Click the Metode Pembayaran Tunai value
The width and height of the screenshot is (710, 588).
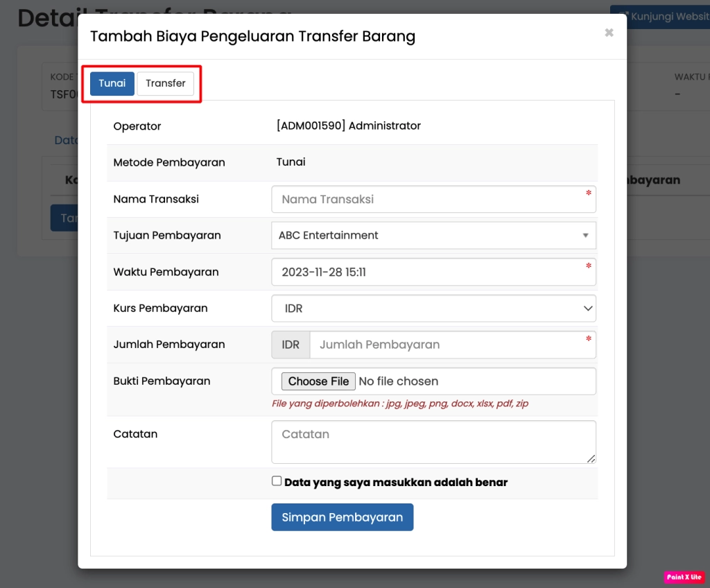click(x=291, y=162)
